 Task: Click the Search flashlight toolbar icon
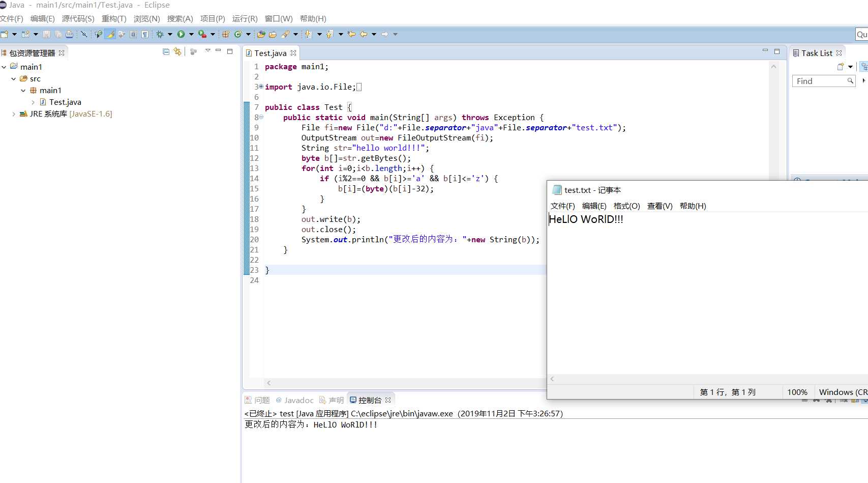click(x=285, y=34)
